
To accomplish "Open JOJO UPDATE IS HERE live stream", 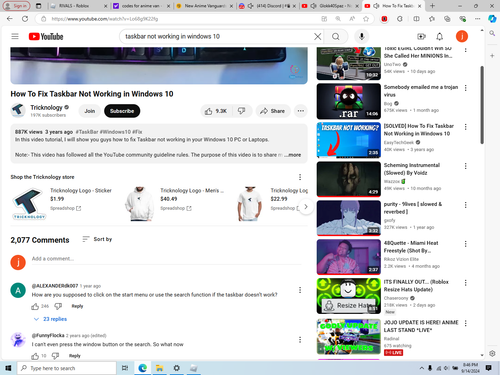I will pyautogui.click(x=421, y=326).
